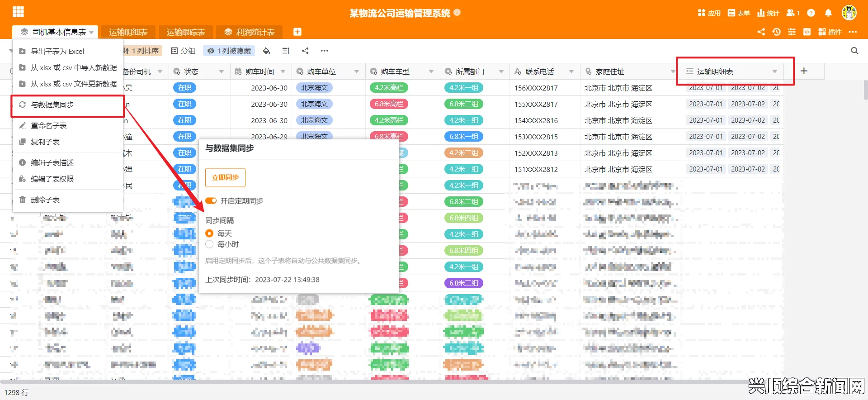Choose 导出子表为 Excel menu item
Image resolution: width=868 pixels, height=400 pixels.
coord(68,51)
